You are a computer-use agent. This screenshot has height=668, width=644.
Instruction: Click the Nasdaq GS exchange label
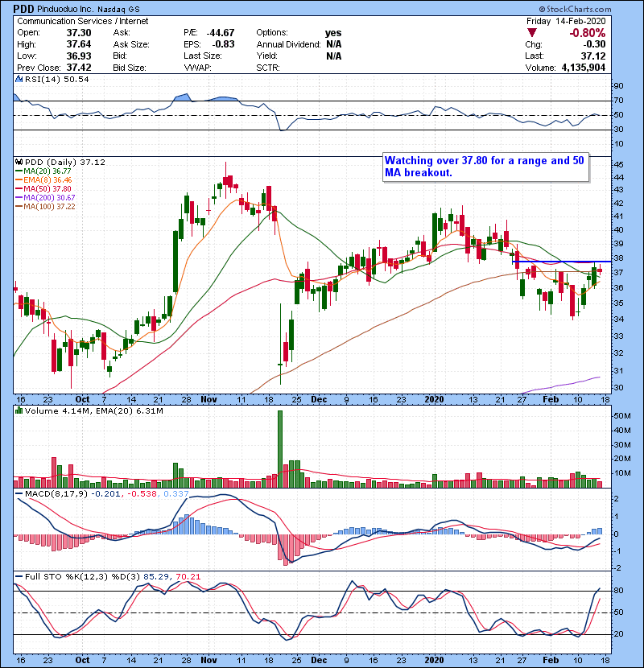pos(118,10)
